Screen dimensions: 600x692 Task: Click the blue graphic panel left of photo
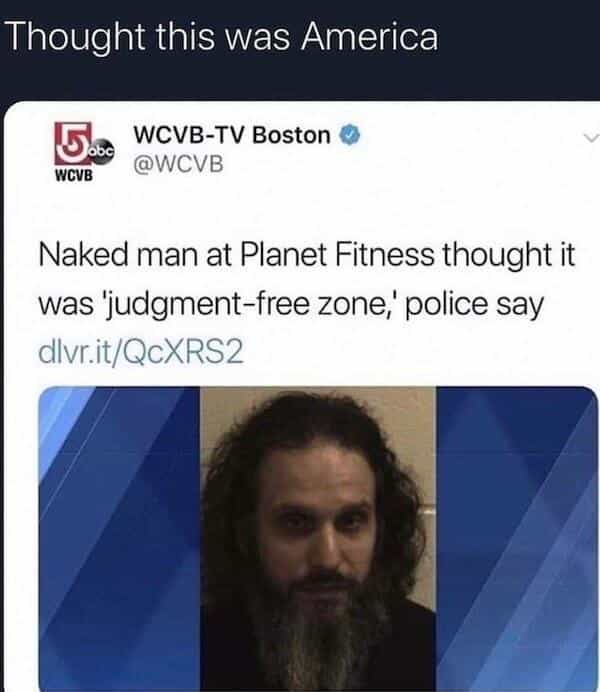coord(120,538)
